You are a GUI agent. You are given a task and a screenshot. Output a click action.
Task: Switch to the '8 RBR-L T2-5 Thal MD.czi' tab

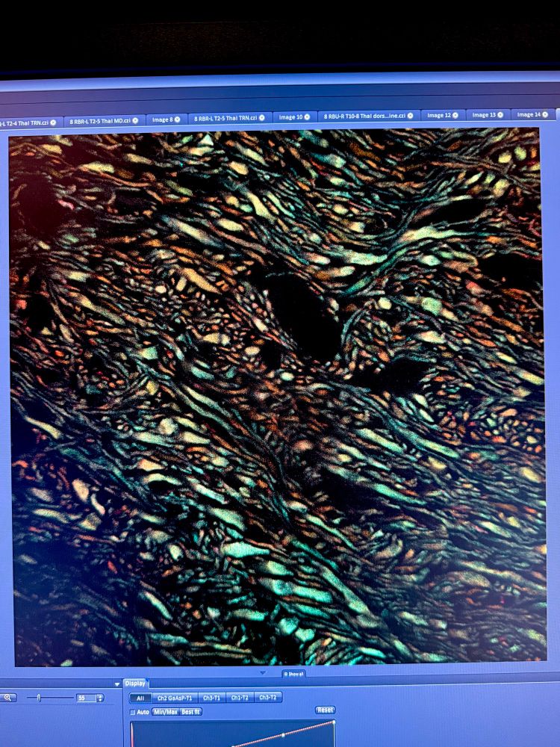[x=103, y=120]
